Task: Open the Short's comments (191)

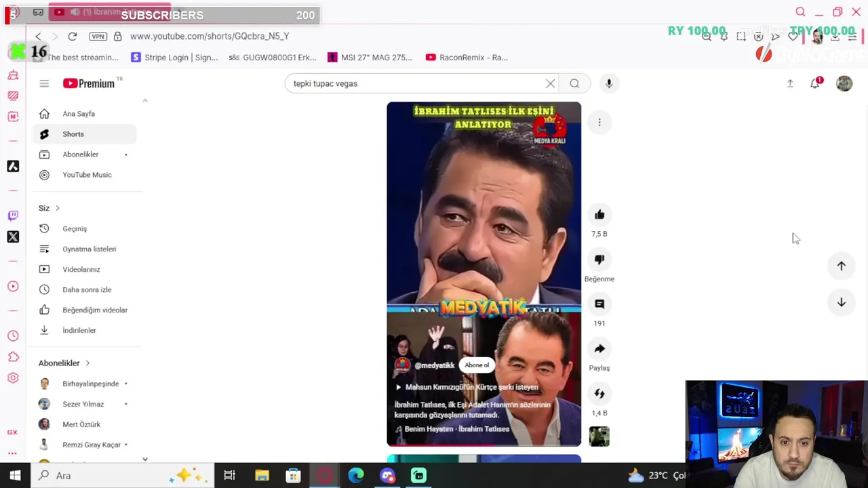Action: click(599, 304)
